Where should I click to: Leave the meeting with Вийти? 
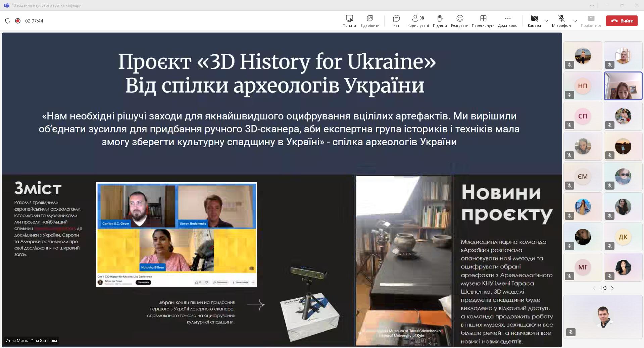(x=622, y=21)
